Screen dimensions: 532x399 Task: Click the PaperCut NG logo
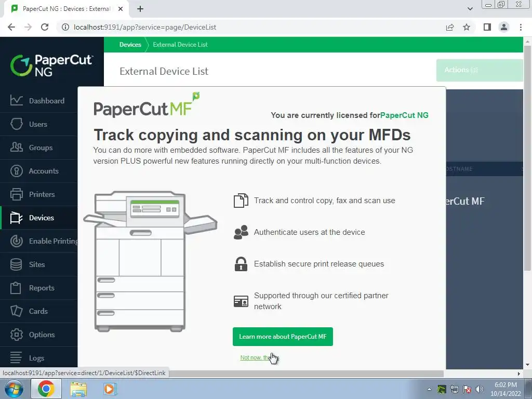pyautogui.click(x=51, y=65)
